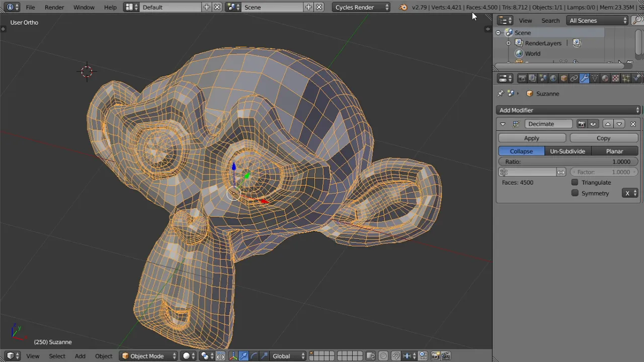The height and width of the screenshot is (362, 644).
Task: Enable the Triangulate checkbox
Action: tap(575, 183)
